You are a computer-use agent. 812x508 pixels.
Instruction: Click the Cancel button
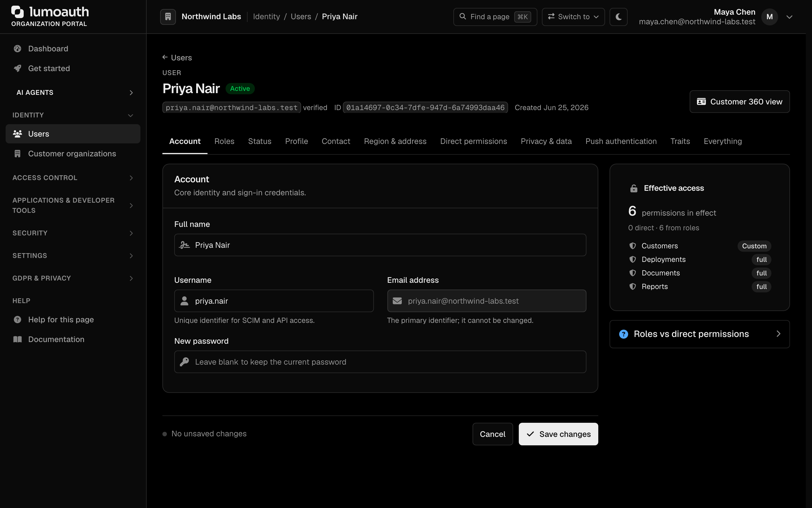pos(492,434)
